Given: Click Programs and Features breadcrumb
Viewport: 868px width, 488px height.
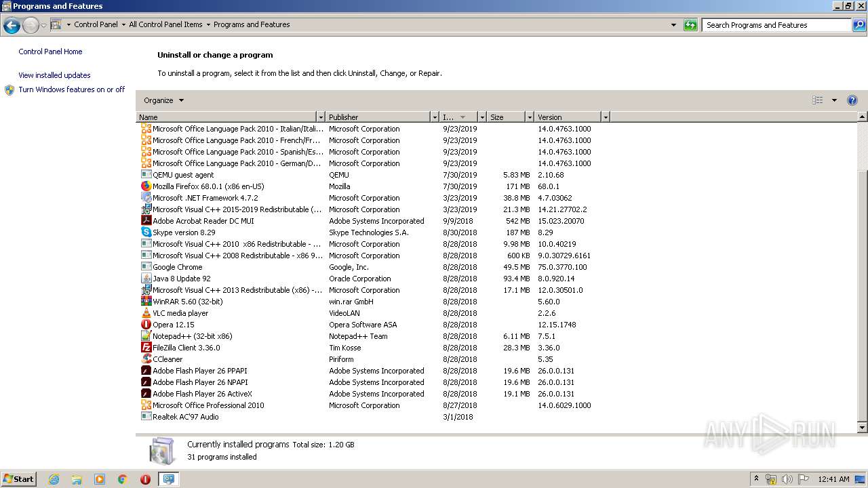Looking at the screenshot, I should click(252, 24).
